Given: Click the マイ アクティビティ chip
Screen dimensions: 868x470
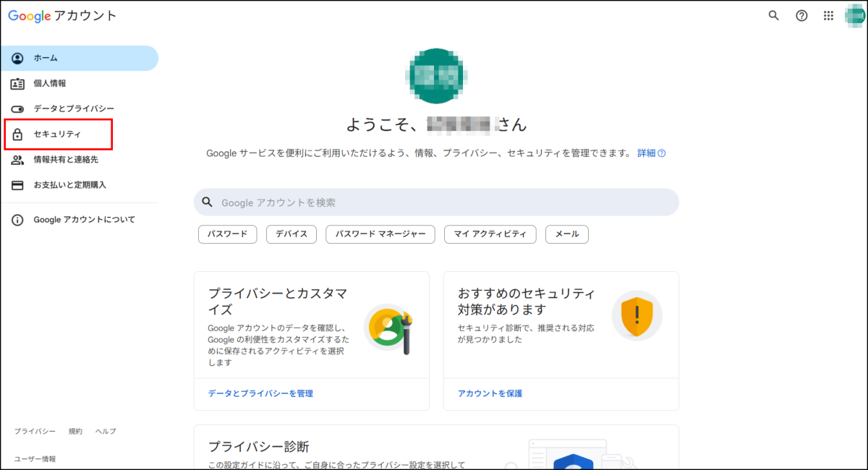Looking at the screenshot, I should point(490,234).
